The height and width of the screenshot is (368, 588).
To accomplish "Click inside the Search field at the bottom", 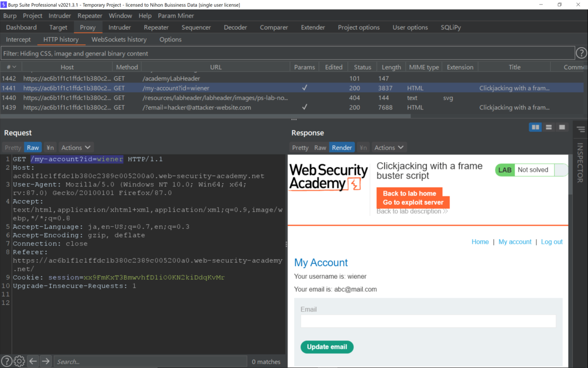I will click(147, 361).
